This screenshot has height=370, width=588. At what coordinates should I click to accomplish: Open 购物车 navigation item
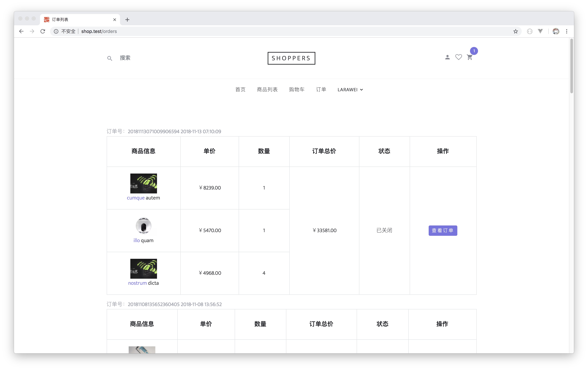tap(297, 90)
